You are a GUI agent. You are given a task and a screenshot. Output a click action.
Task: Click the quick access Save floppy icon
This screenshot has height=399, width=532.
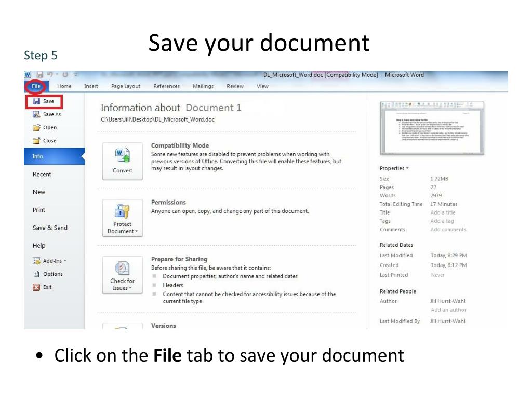pos(39,75)
